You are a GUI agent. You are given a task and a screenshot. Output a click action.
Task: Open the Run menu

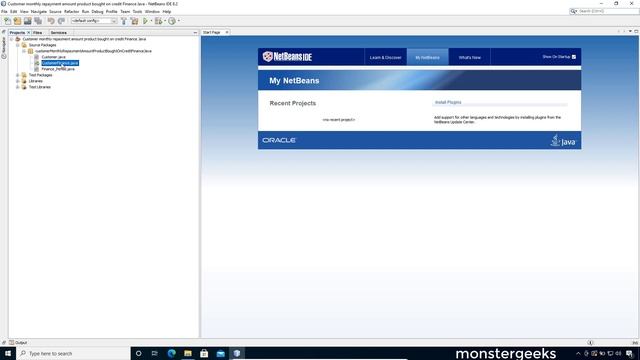(x=85, y=11)
